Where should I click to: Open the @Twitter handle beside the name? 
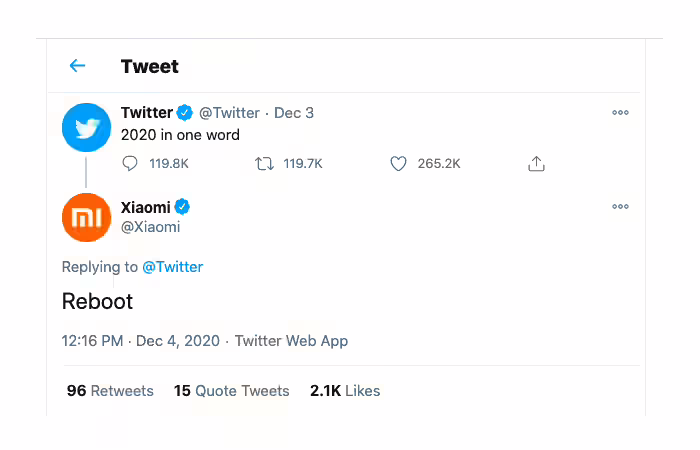pos(229,113)
